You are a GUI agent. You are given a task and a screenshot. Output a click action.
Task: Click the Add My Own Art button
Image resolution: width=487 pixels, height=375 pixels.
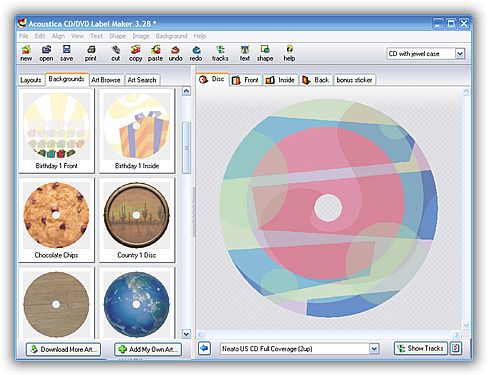[x=148, y=349]
